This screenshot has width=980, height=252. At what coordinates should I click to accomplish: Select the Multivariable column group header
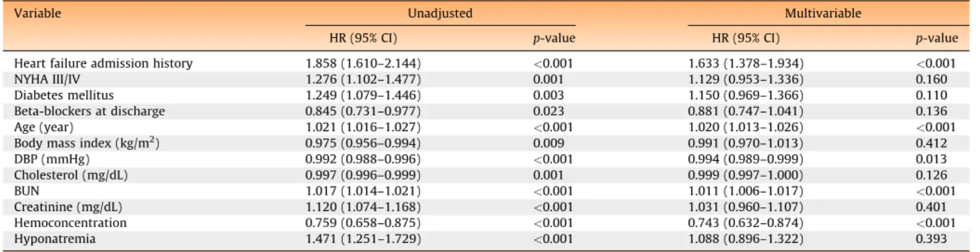(823, 13)
